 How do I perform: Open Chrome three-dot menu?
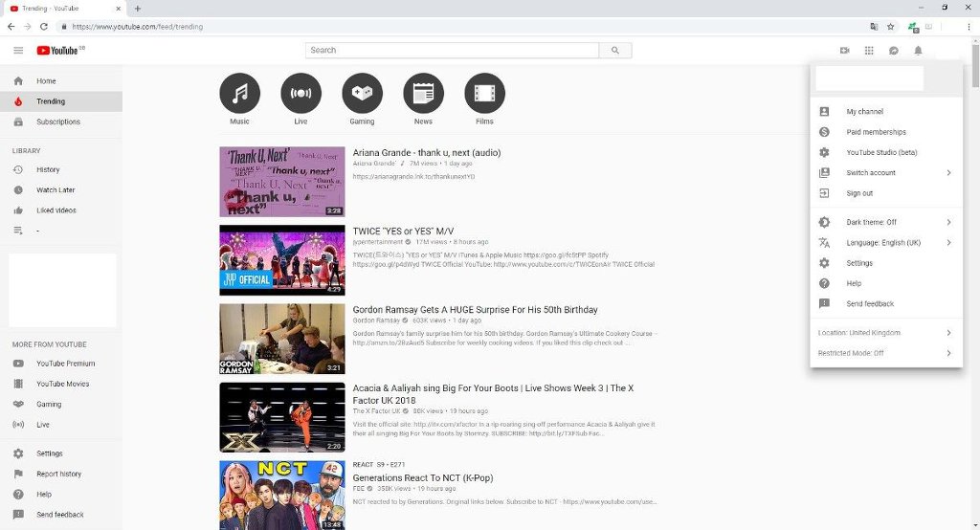point(969,26)
